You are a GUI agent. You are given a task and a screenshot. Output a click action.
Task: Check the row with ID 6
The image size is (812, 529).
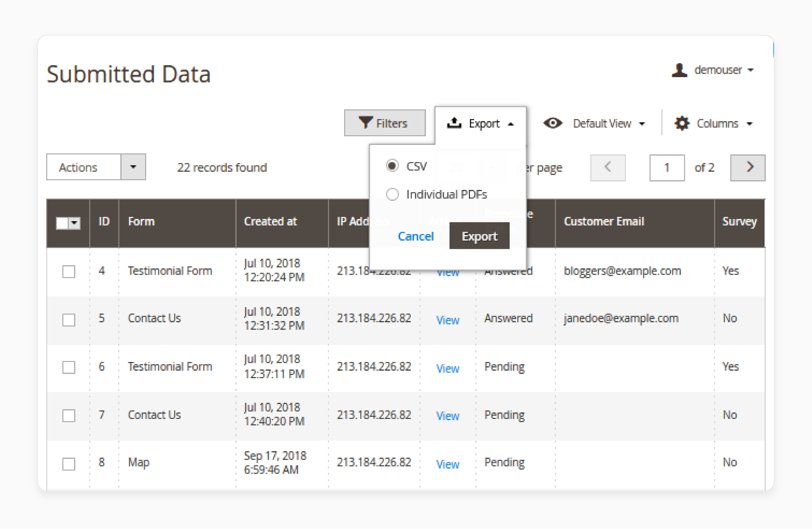tap(69, 367)
